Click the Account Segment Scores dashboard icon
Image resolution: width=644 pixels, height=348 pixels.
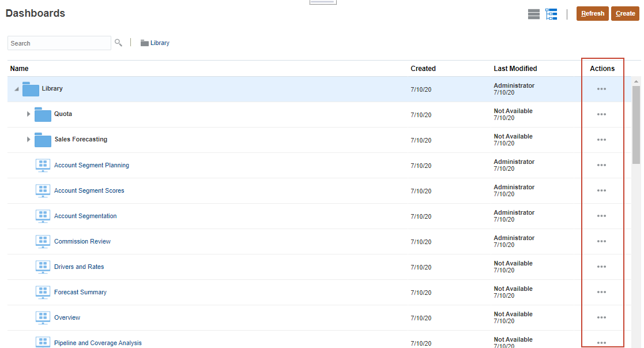pos(43,190)
